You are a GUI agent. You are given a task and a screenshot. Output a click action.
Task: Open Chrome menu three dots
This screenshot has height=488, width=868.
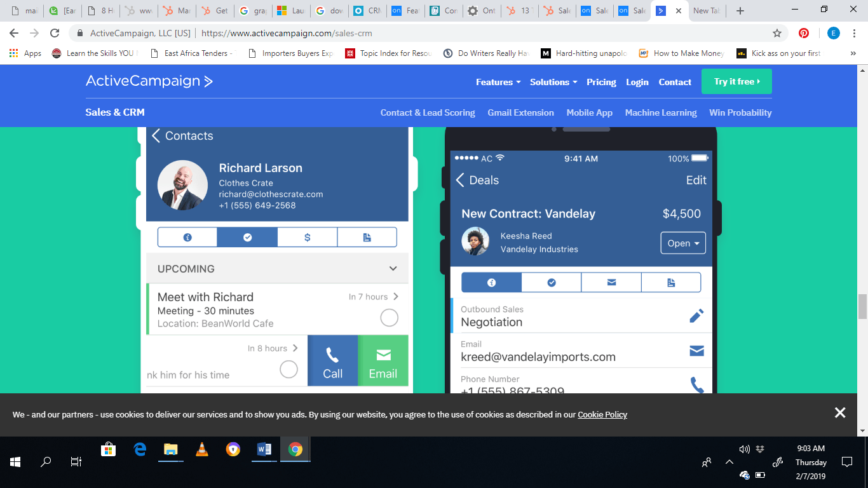tap(855, 33)
